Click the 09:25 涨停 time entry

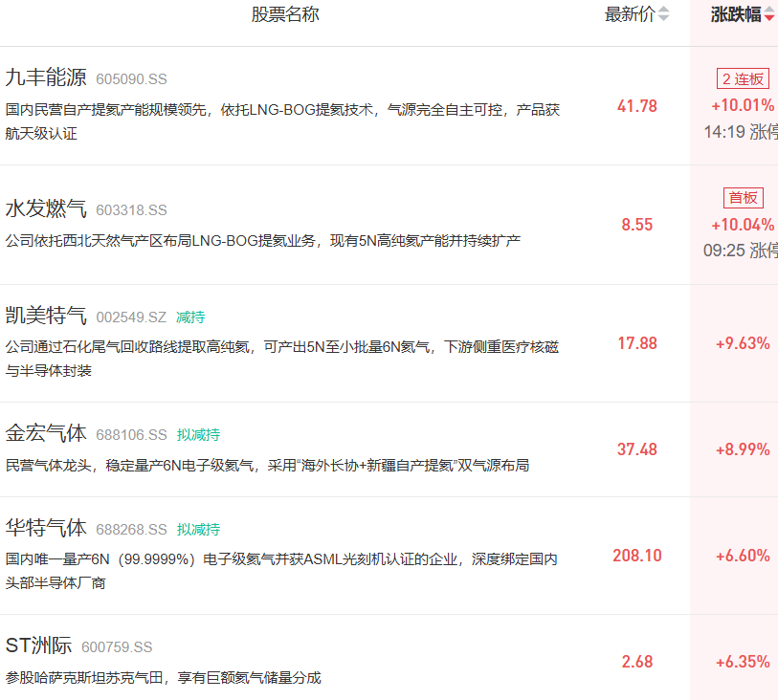(741, 251)
